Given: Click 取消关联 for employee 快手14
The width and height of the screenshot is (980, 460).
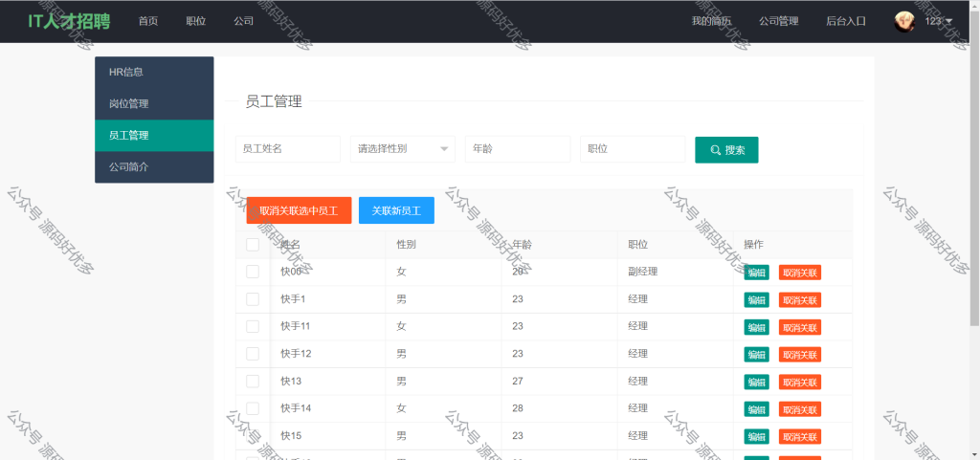Looking at the screenshot, I should click(x=800, y=408).
